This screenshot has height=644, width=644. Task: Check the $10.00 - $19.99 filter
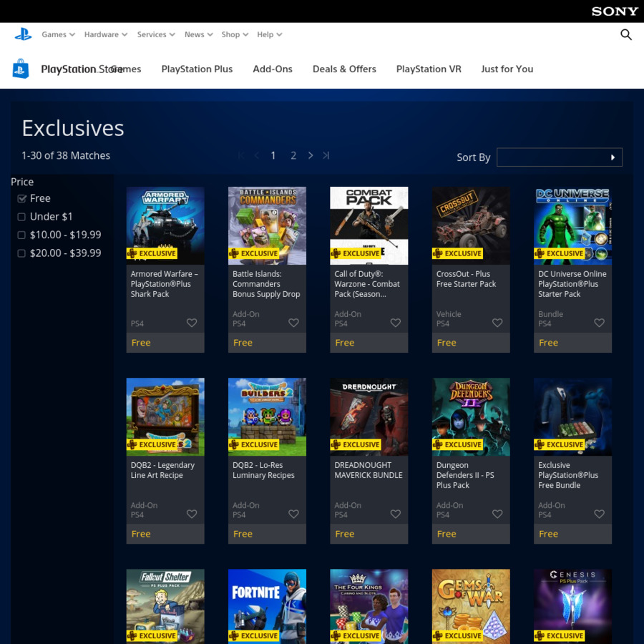[x=21, y=235]
